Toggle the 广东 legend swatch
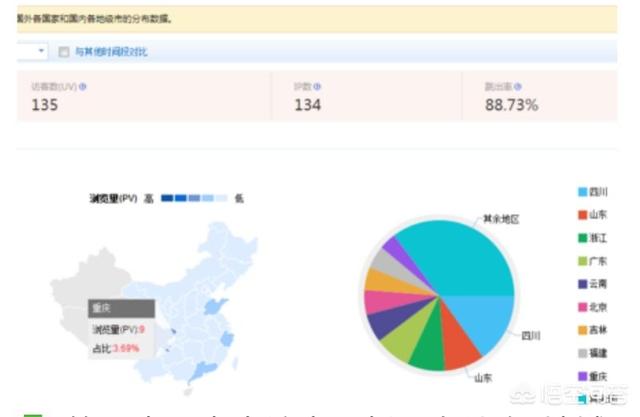Viewport: 640px width, 417px height. 582,261
